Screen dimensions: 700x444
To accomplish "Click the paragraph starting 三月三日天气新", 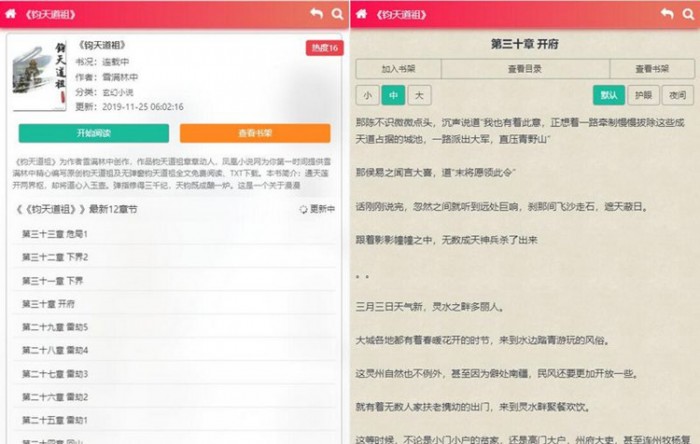I will click(x=430, y=307).
